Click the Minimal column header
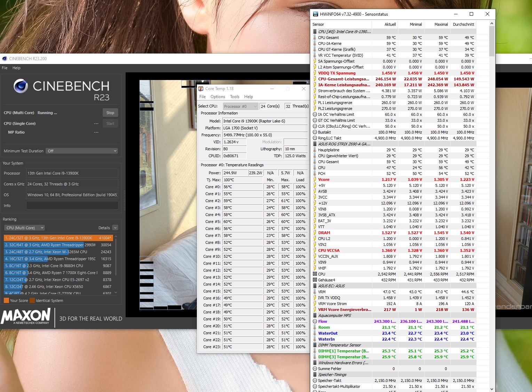The image size is (532, 392). click(411, 24)
